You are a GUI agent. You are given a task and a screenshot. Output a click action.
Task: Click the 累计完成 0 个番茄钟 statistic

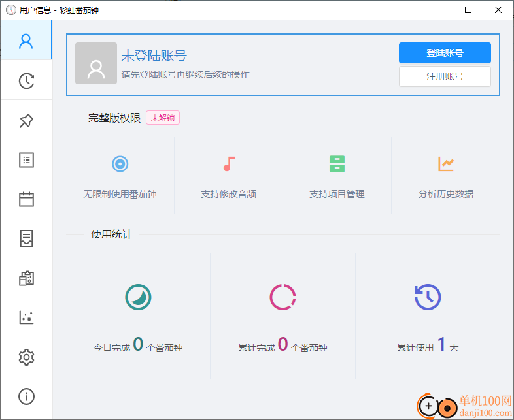[x=283, y=345]
